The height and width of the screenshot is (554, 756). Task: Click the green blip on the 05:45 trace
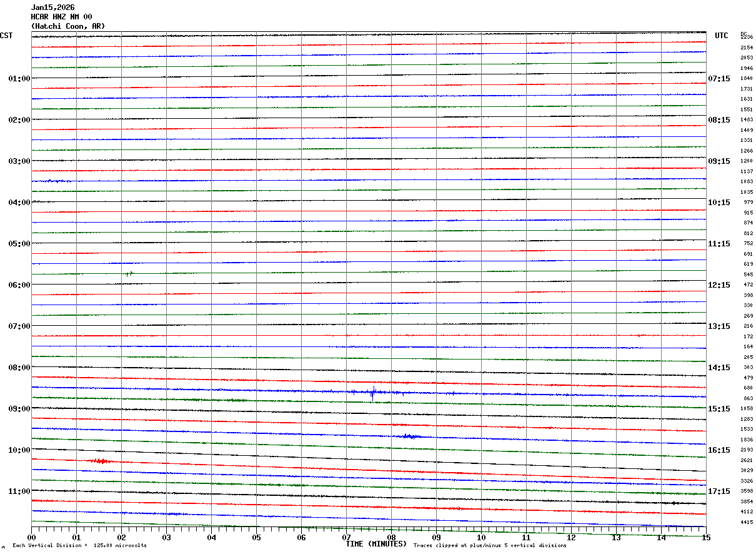[x=129, y=273]
